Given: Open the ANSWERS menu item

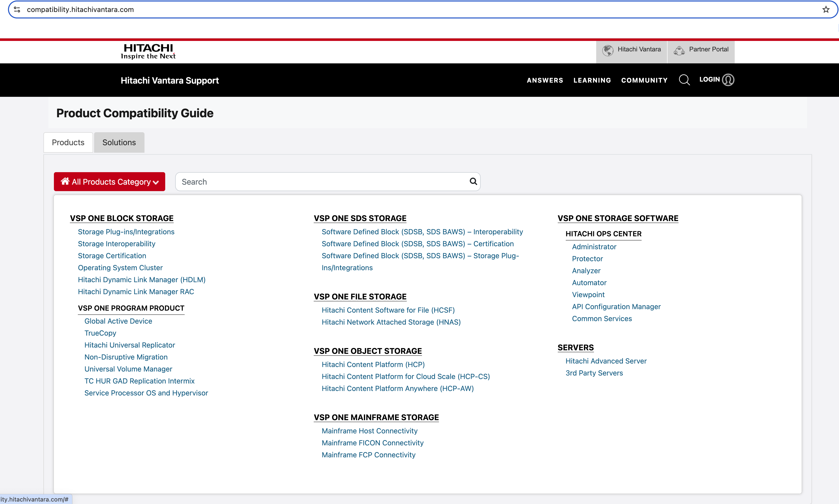Looking at the screenshot, I should [x=545, y=80].
